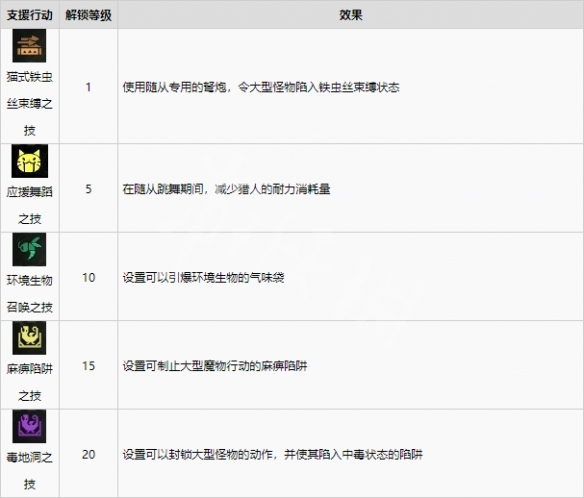Image resolution: width=584 pixels, height=498 pixels.
Task: Click the 支援行动 column header
Action: coord(29,15)
